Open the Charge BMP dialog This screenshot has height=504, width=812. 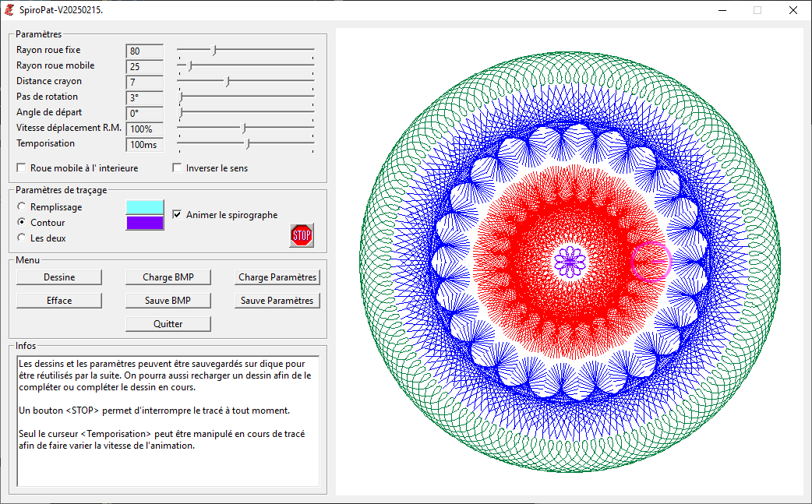168,277
